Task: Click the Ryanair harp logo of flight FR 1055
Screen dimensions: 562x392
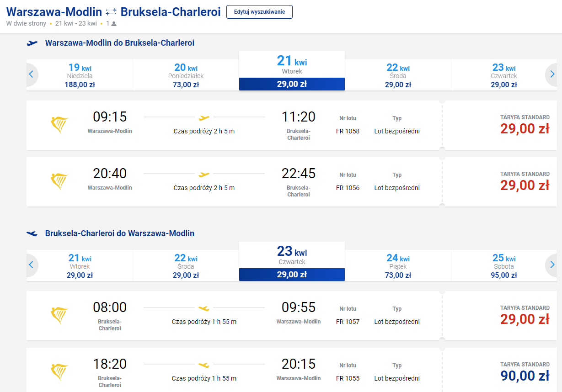Action: click(x=59, y=372)
